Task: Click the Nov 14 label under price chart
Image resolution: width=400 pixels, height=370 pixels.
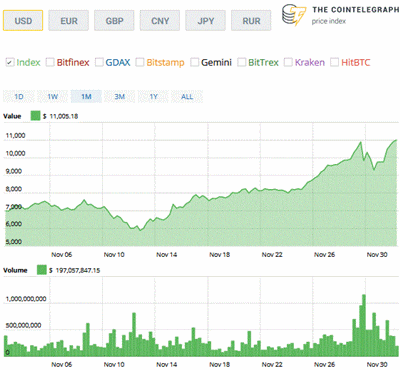Action: 167,255
